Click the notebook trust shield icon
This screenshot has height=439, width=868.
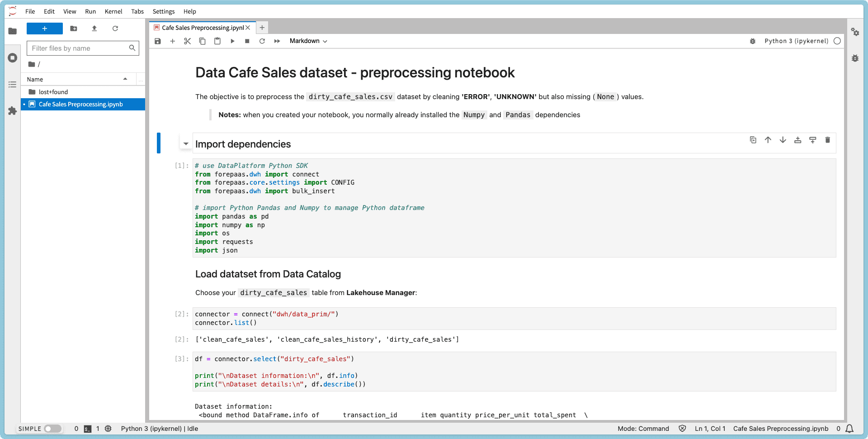tap(683, 429)
